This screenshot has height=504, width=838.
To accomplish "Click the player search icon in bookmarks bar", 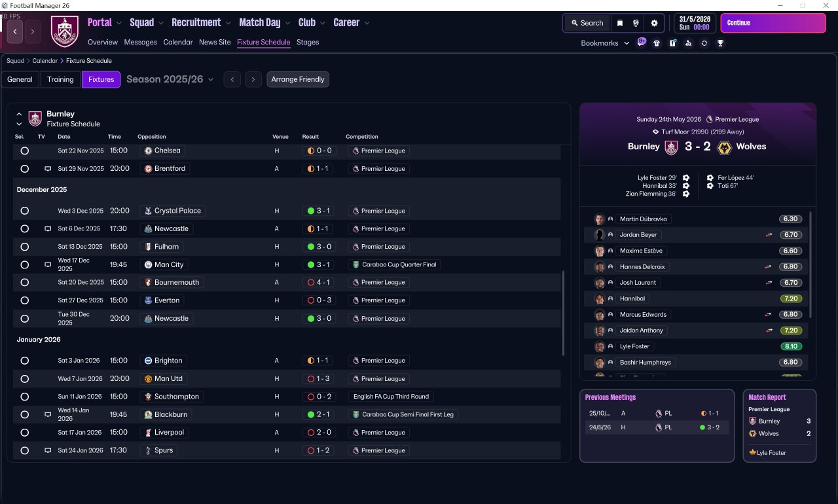I will tap(688, 43).
